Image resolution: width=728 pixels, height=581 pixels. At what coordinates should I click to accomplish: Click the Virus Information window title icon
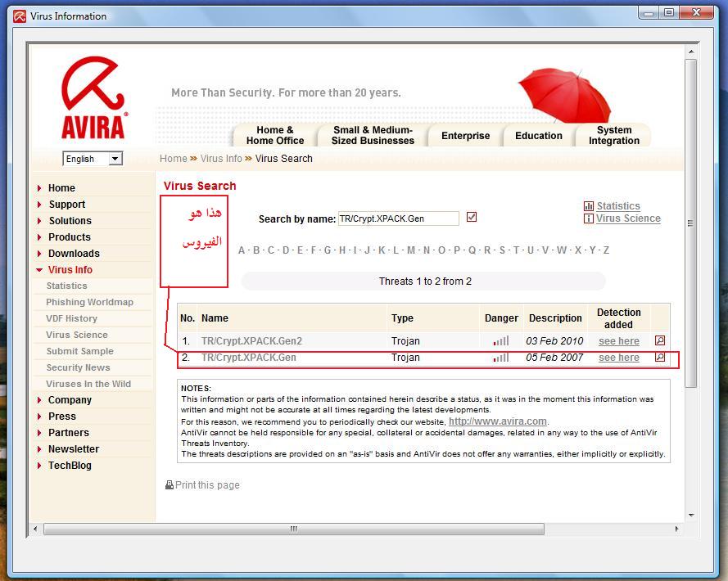click(19, 16)
